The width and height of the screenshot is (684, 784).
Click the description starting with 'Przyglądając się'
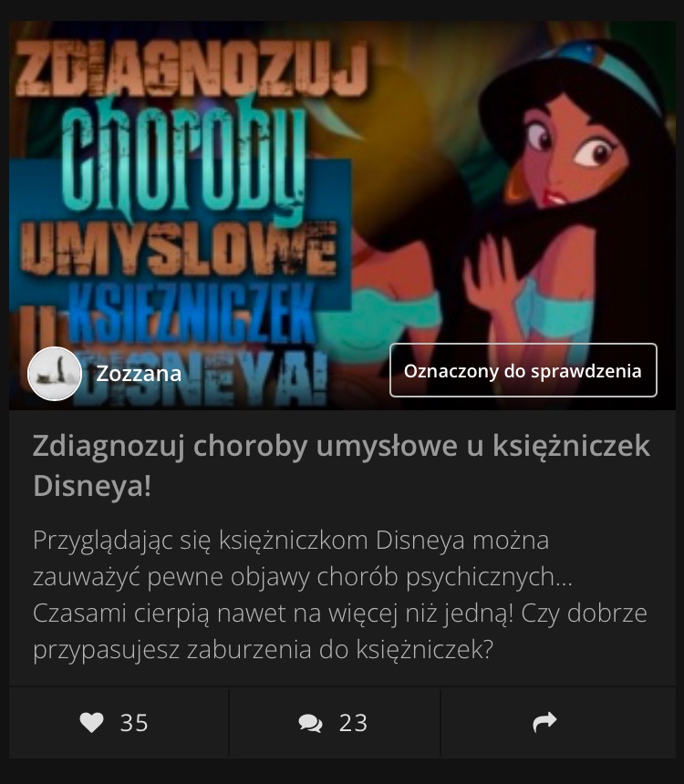[x=340, y=594]
